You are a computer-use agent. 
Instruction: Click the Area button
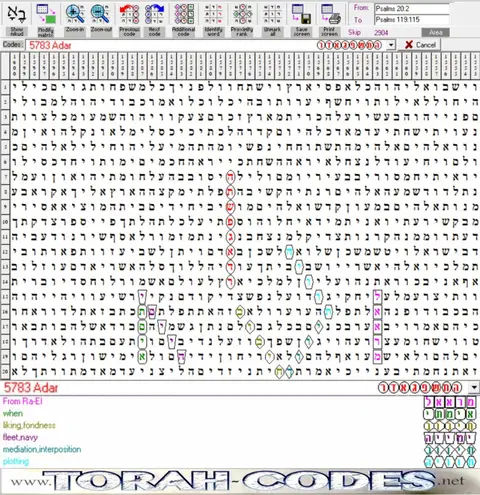(435, 32)
